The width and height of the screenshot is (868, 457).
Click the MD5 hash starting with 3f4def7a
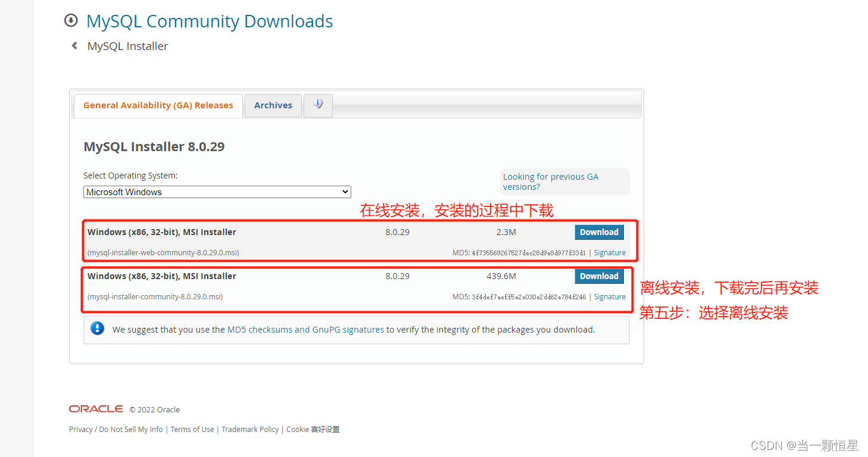[x=529, y=297]
